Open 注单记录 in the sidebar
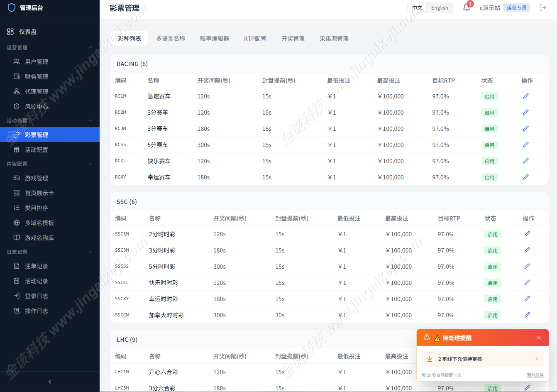The width and height of the screenshot is (557, 392). tap(50, 266)
